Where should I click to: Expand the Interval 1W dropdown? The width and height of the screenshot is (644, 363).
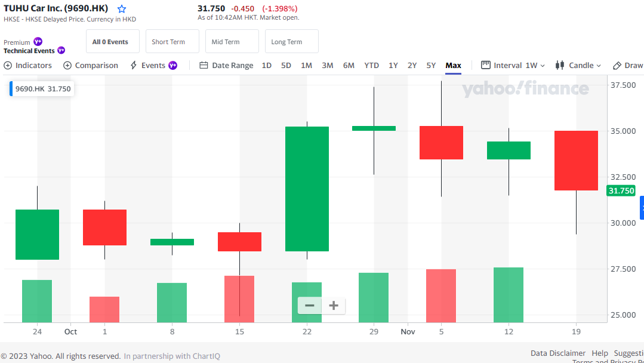point(513,65)
